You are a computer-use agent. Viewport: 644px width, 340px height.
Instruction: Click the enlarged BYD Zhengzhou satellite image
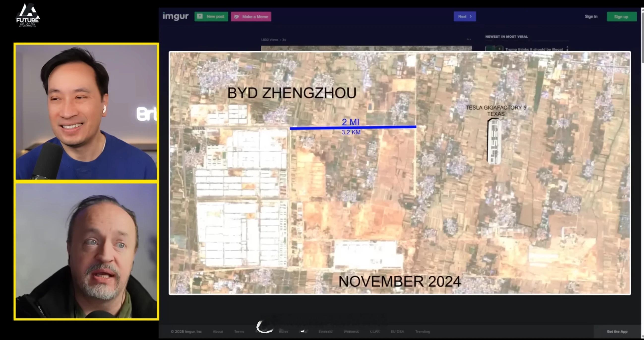click(x=400, y=173)
